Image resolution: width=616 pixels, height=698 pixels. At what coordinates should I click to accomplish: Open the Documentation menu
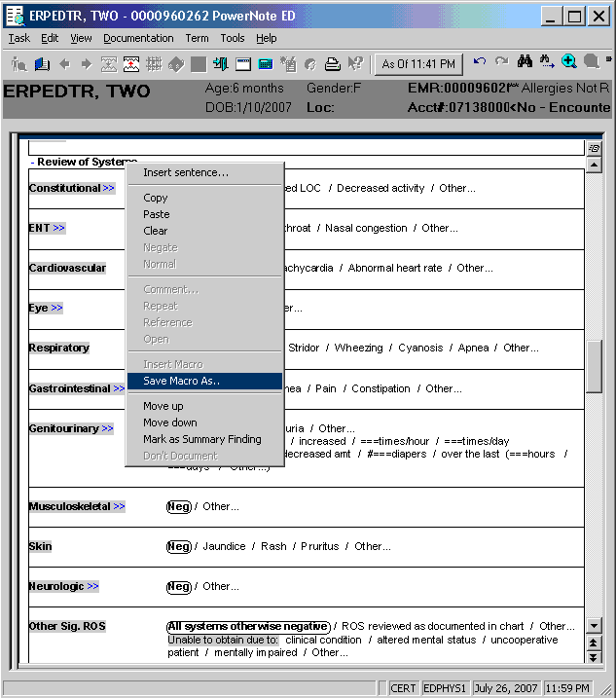pyautogui.click(x=138, y=38)
